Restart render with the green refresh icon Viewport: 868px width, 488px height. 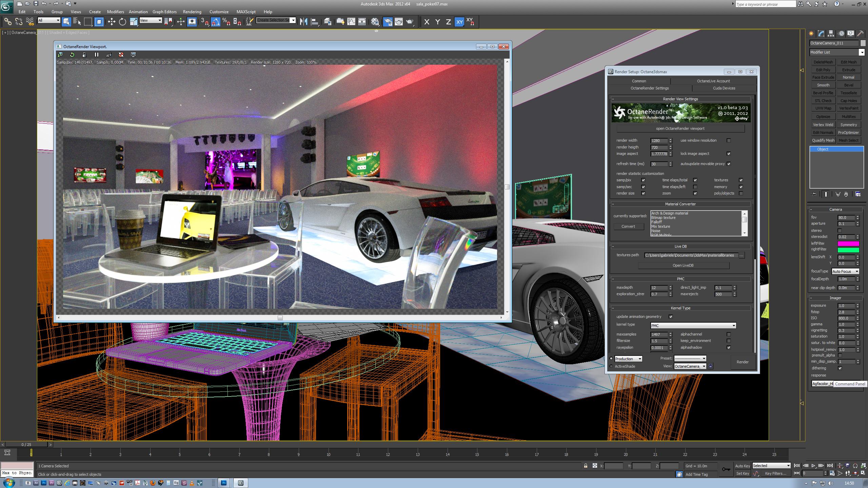point(72,55)
